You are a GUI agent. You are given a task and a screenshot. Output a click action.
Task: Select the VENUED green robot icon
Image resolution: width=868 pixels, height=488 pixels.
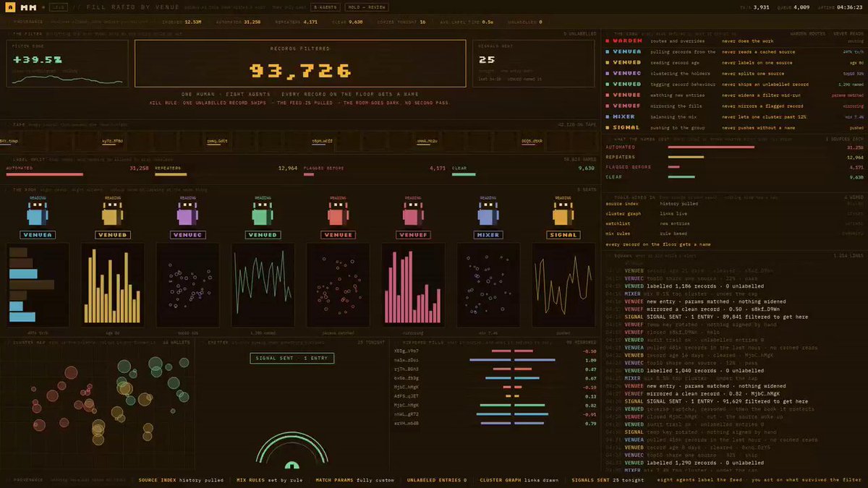[263, 214]
